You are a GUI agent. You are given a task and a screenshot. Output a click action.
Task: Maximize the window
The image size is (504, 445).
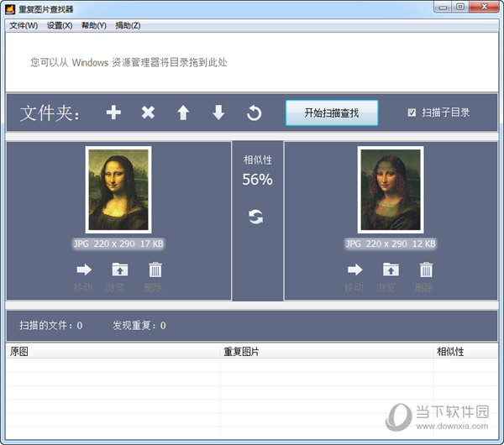460,7
